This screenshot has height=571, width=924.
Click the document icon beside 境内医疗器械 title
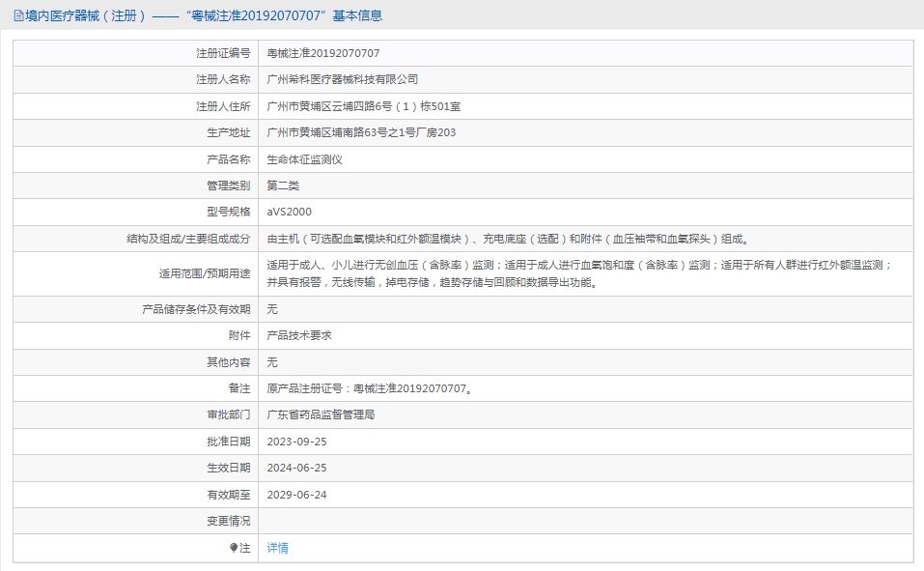click(x=19, y=15)
